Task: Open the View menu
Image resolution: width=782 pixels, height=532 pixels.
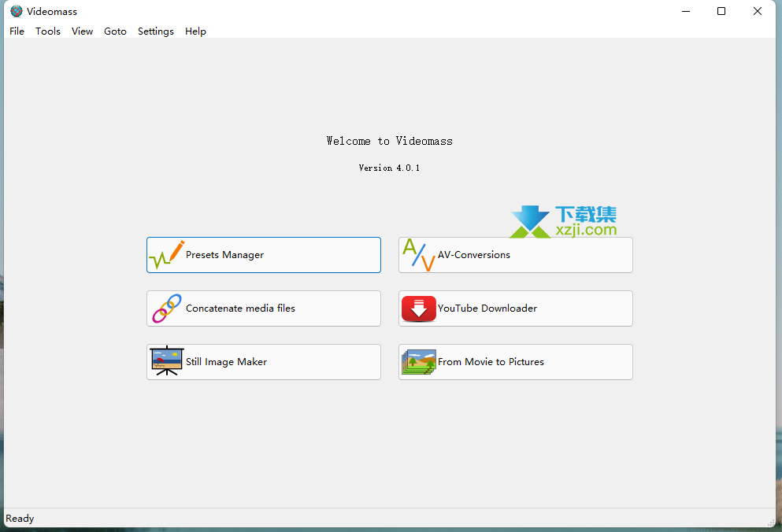Action: coord(82,31)
